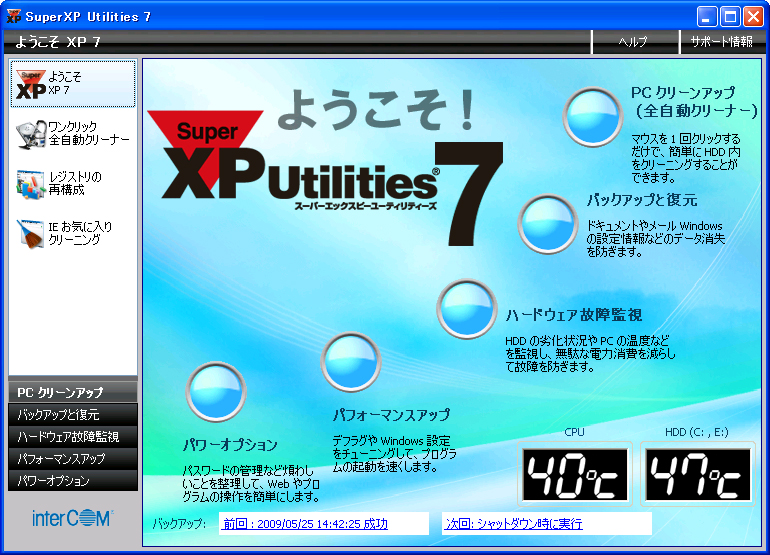The height and width of the screenshot is (555, 770).
Task: Open the ようこそ XP 7 sidebar item
Action: click(73, 83)
